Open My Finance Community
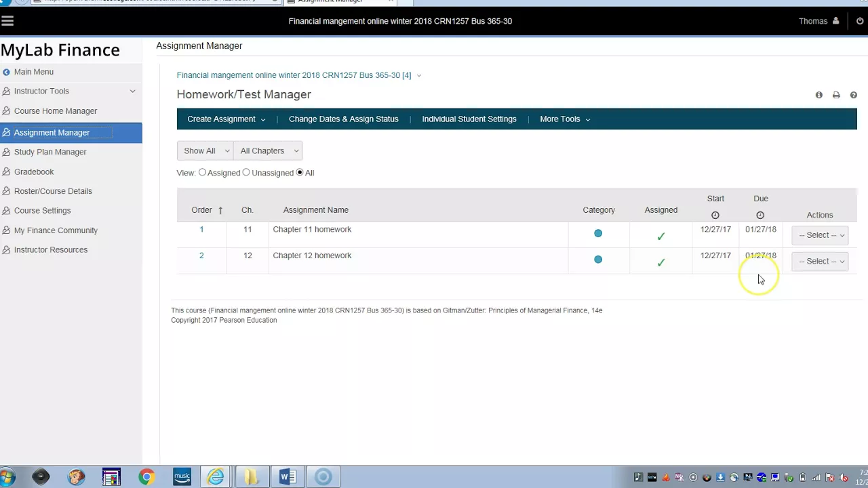This screenshot has width=868, height=488. click(56, 230)
